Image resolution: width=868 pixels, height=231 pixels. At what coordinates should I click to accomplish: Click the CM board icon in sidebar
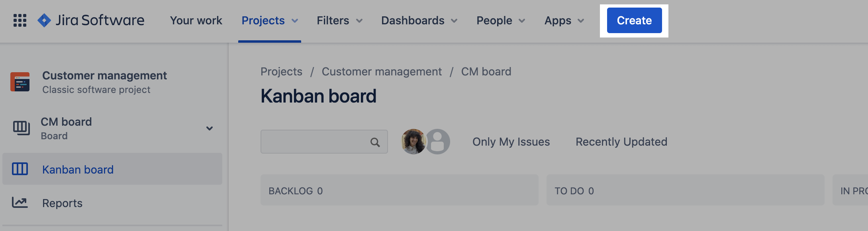pyautogui.click(x=21, y=128)
